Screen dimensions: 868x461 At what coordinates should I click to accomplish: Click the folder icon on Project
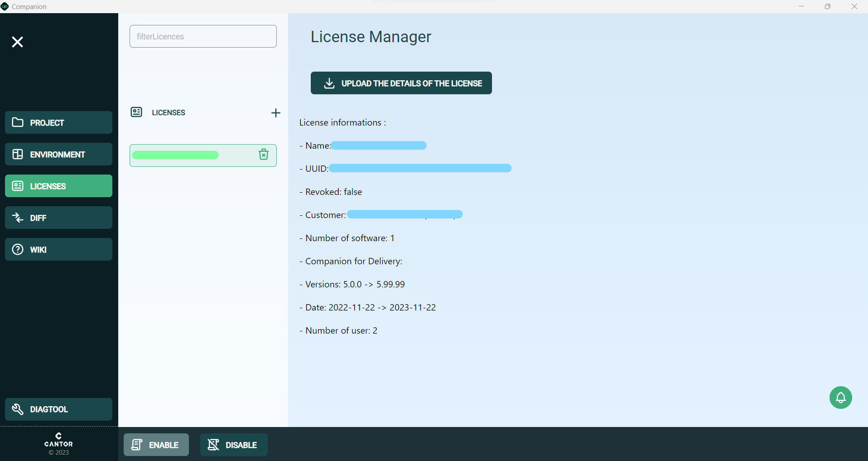18,122
